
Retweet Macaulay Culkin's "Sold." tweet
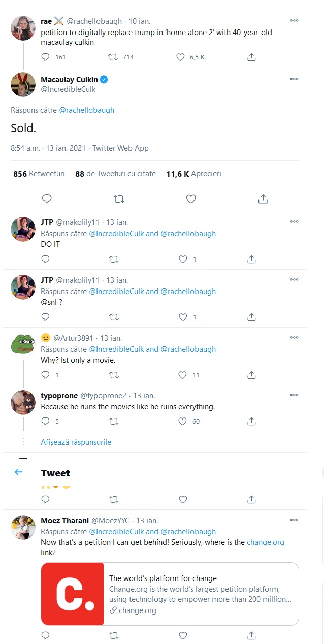coord(119,199)
